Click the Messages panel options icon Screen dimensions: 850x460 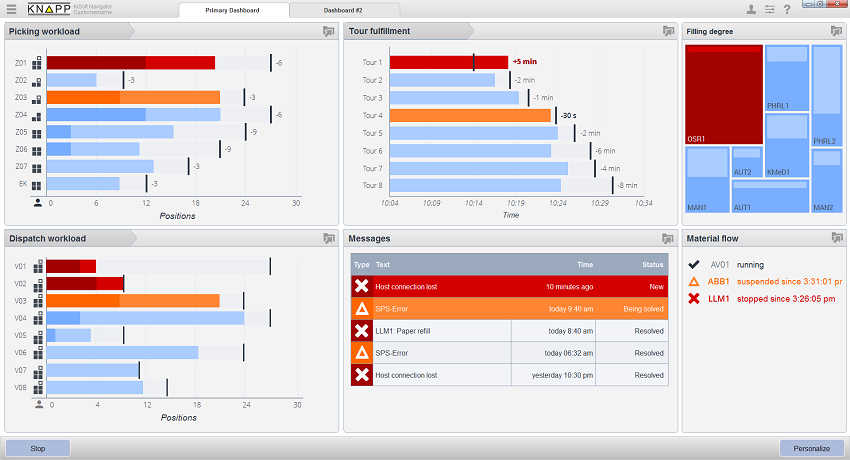point(668,238)
